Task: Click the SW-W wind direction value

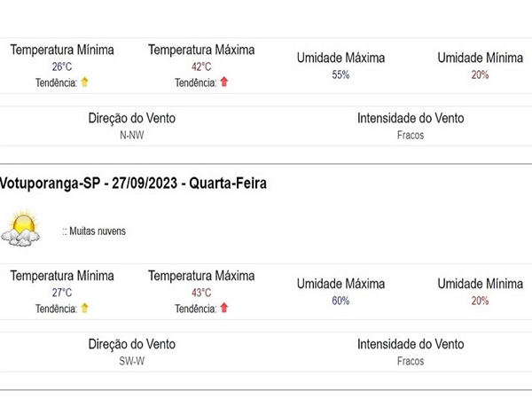Action: click(x=131, y=361)
